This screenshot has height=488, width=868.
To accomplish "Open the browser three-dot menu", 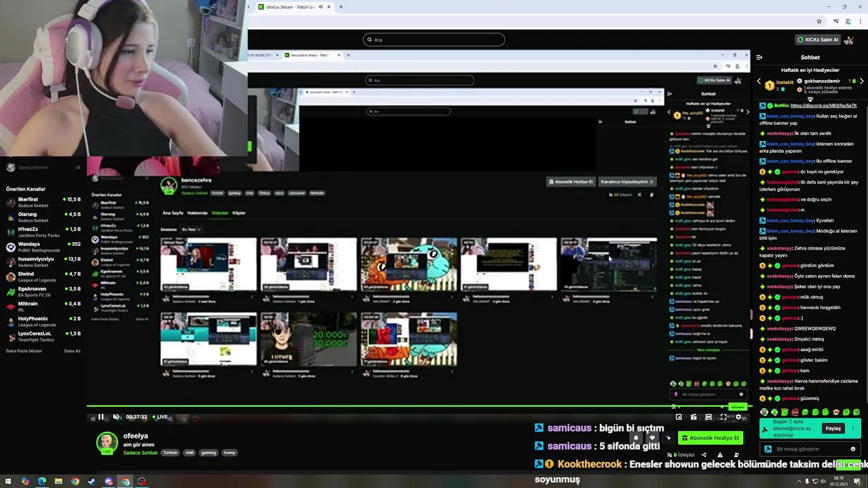I will point(860,21).
